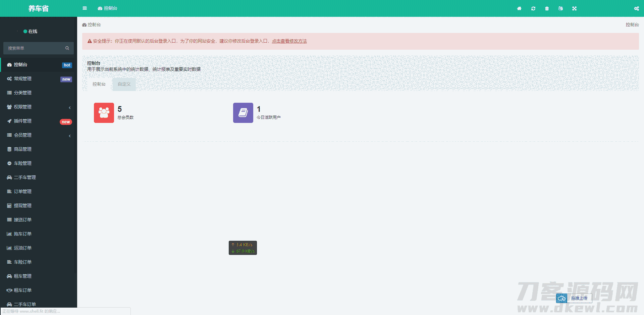644x315 pixels.
Task: Click the gears icon beside 常规管理
Action: tap(9, 79)
